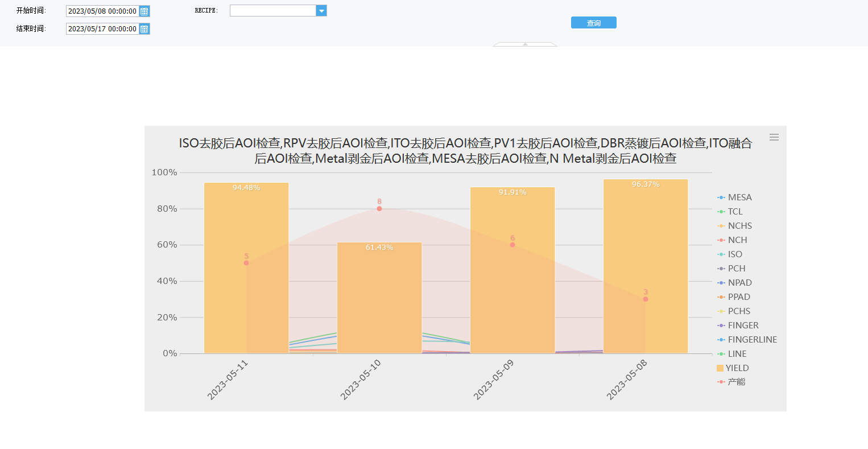Toggle the PCHS series in legend
Viewport: 868px width, 449px height.
pyautogui.click(x=734, y=311)
